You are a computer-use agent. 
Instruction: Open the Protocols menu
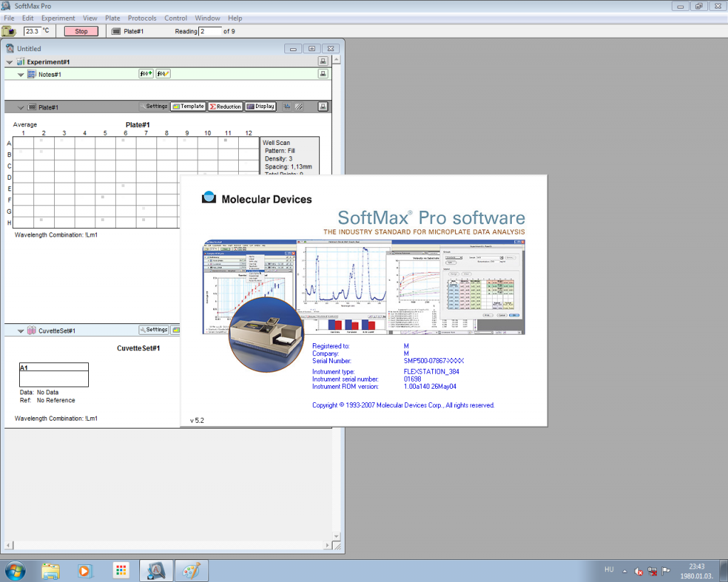point(142,18)
